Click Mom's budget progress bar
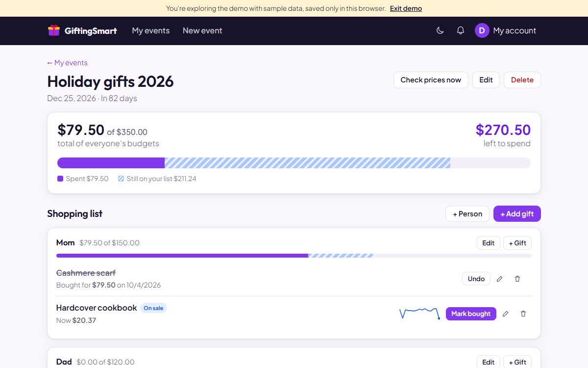The height and width of the screenshot is (368, 588). 294,256
